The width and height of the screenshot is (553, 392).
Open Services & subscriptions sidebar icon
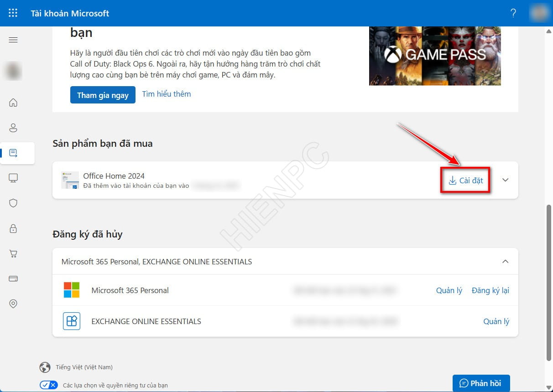13,153
